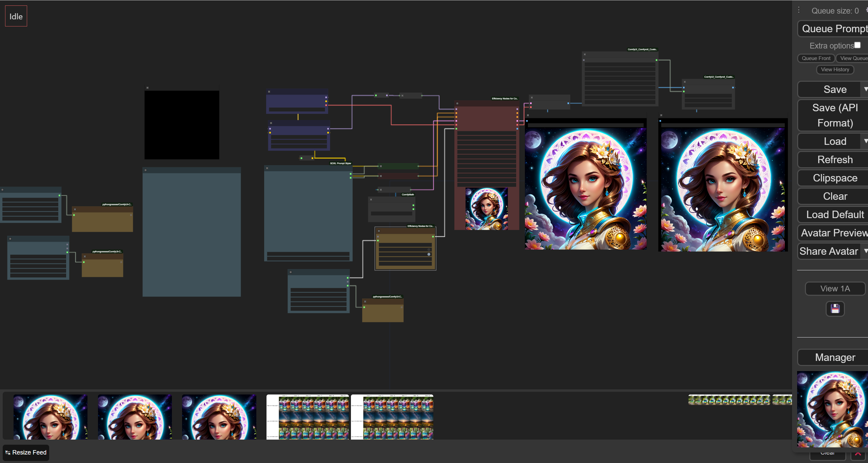
Task: Click the menu drag handle dots
Action: pyautogui.click(x=799, y=10)
